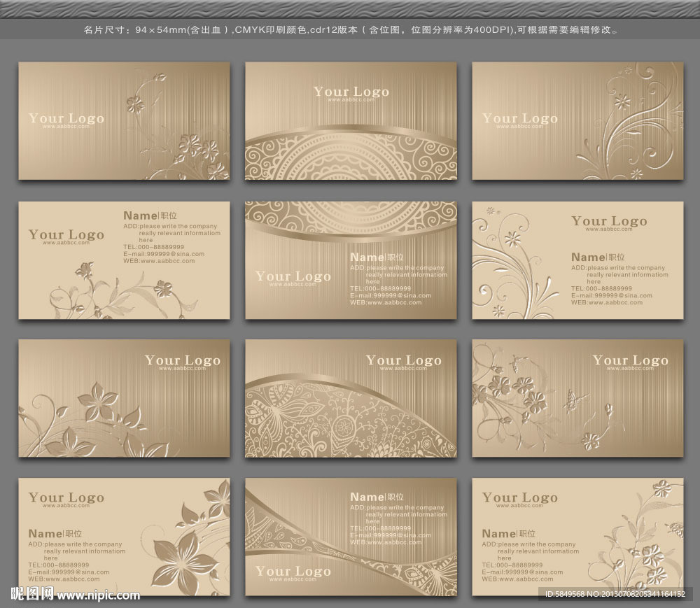Open the card with mandala arc above contact details

[x=351, y=260]
